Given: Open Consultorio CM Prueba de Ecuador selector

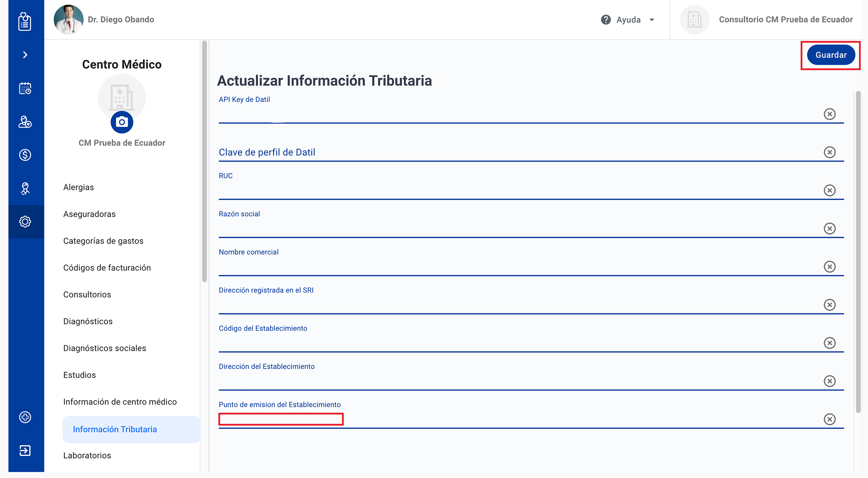Looking at the screenshot, I should [785, 20].
